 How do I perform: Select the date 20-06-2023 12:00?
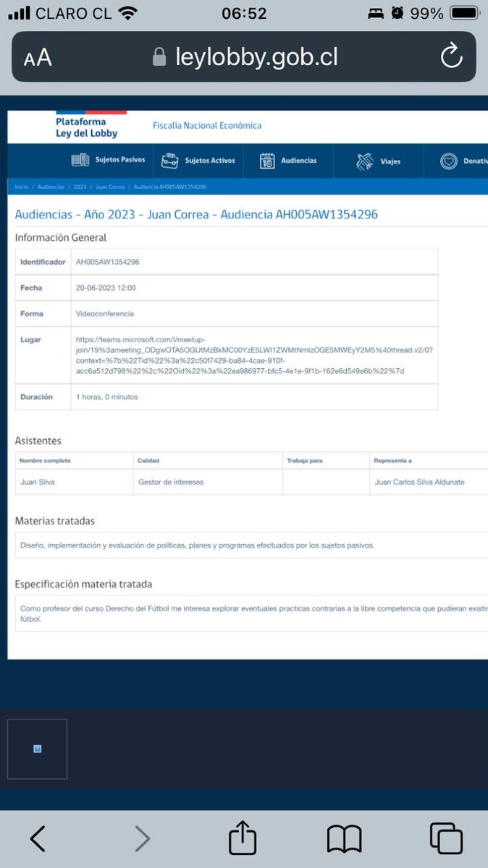tap(106, 288)
